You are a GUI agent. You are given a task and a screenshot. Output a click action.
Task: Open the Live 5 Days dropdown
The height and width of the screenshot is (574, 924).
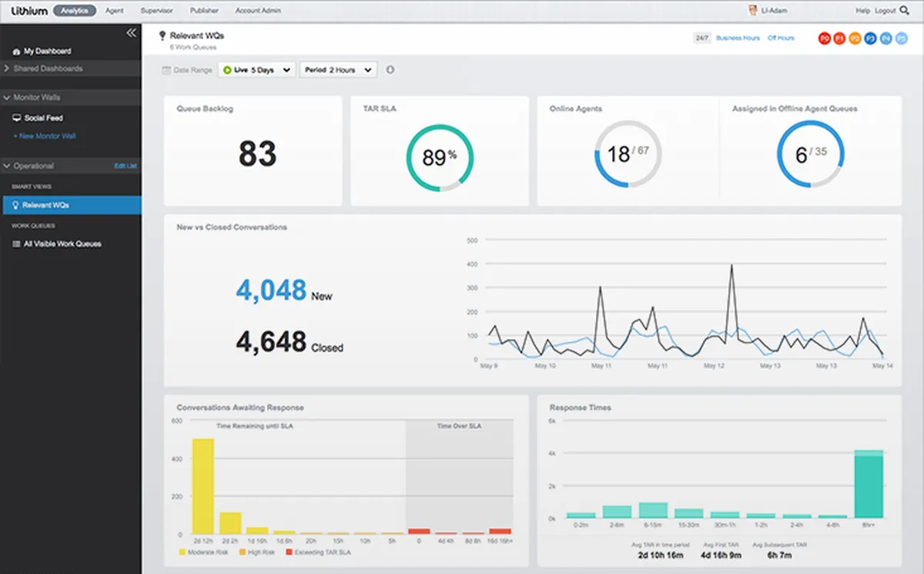point(257,70)
